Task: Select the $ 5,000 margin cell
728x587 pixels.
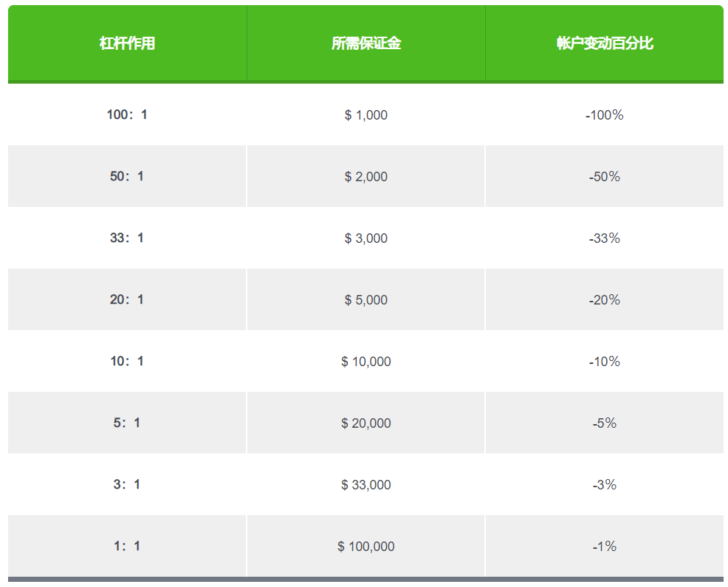Action: pos(366,299)
